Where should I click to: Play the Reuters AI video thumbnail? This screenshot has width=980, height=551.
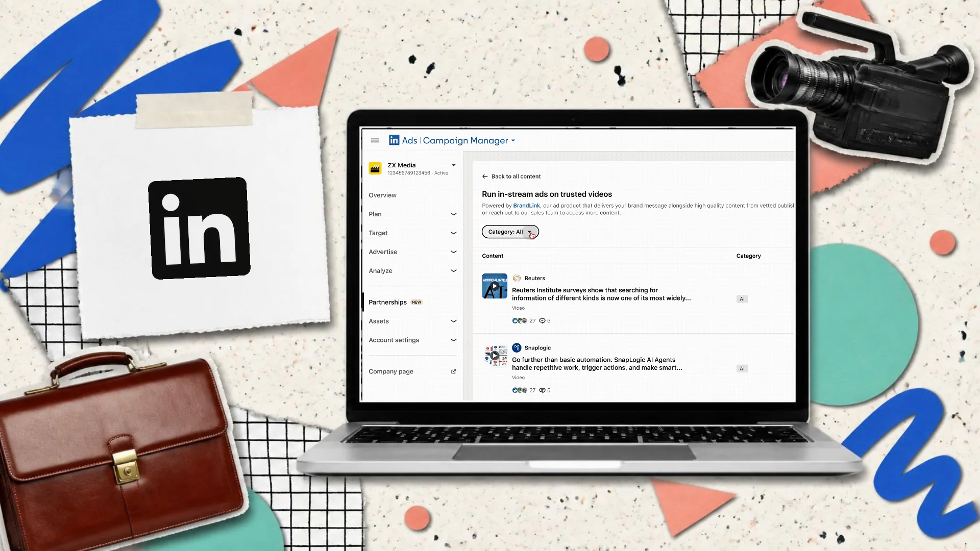(x=495, y=286)
